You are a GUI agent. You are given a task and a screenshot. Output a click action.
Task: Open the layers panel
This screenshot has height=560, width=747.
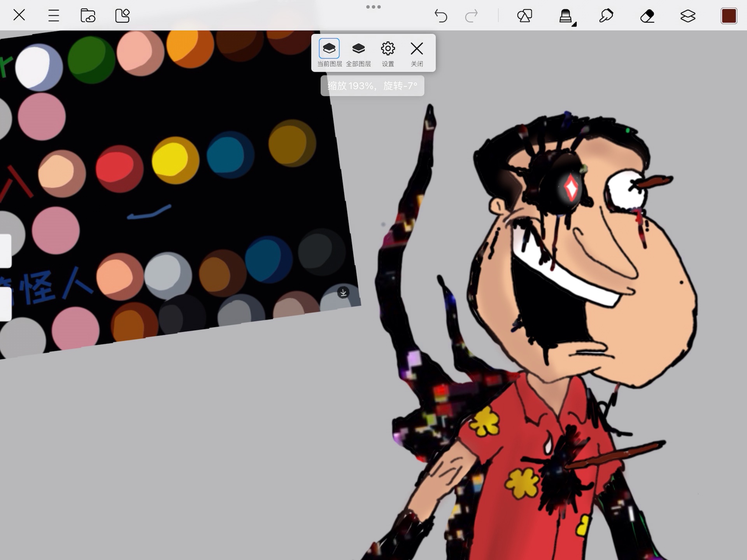tap(687, 16)
